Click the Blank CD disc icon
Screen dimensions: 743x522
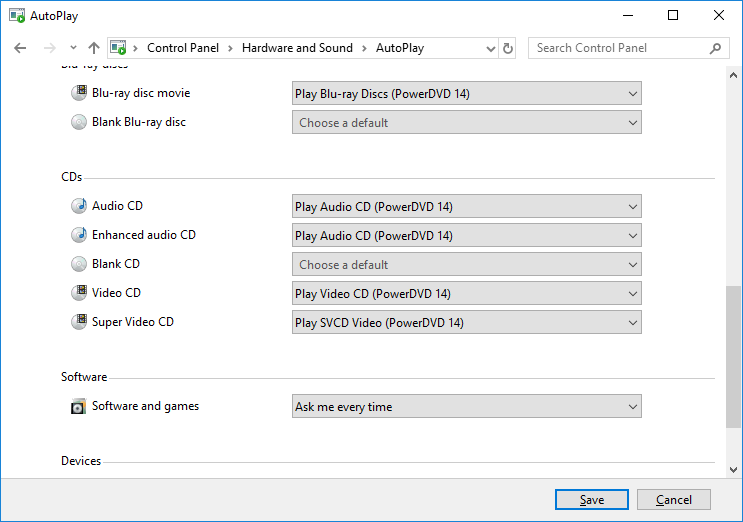[x=79, y=264]
